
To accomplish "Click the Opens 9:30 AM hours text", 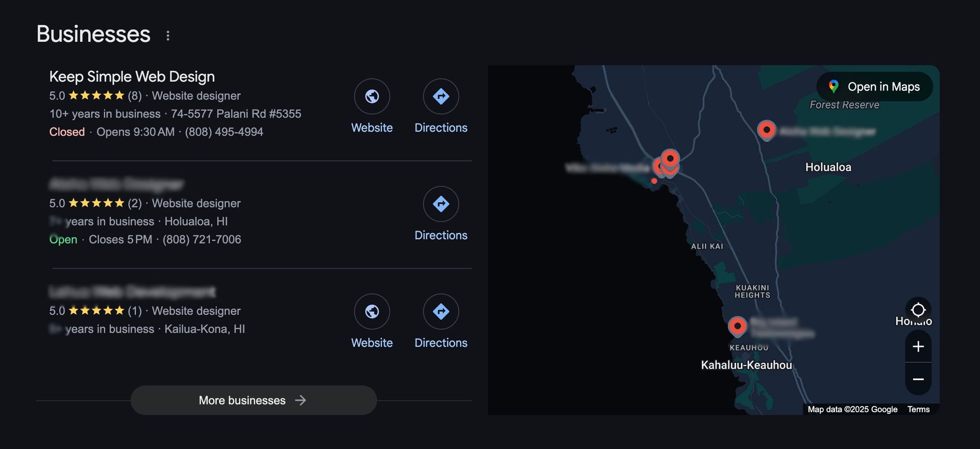I will tap(136, 132).
